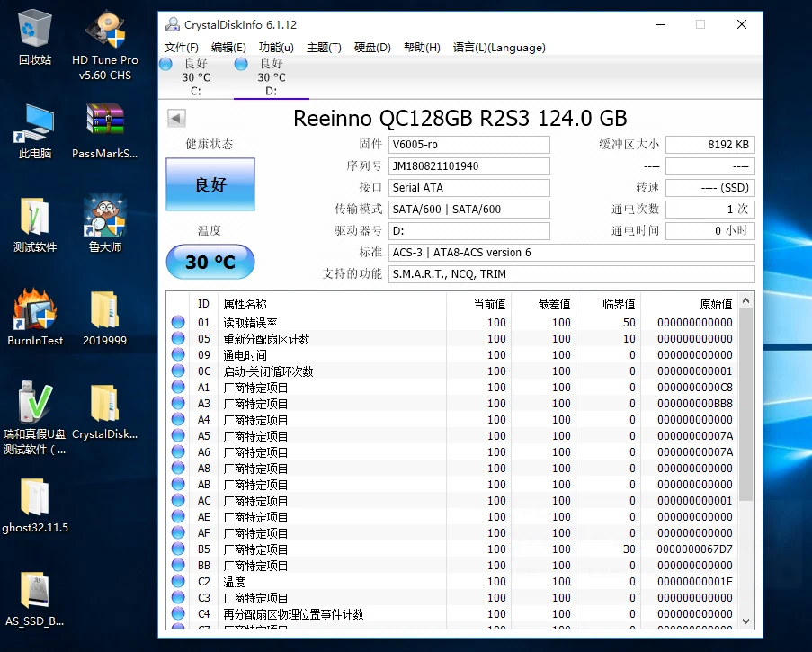This screenshot has width=812, height=652.
Task: Click the power-on hours field 0 小时
Action: [x=710, y=231]
